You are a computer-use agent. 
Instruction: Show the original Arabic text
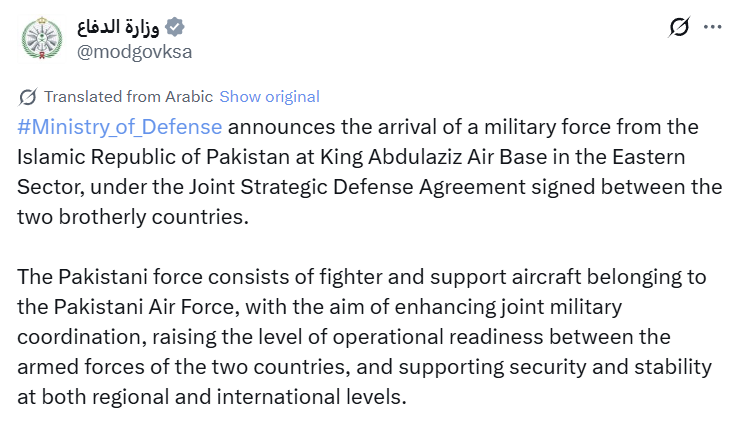click(269, 97)
